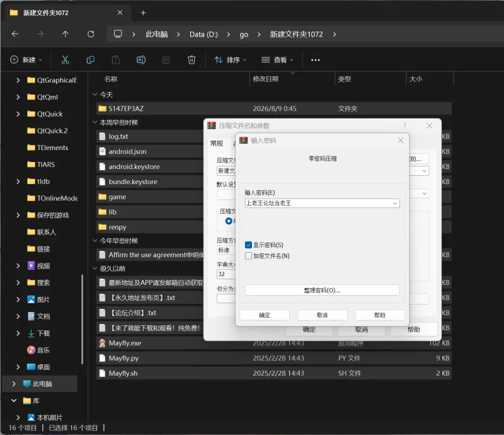Click the 新建文件夹1072 breadcrumb segment
The image size is (504, 435).
pos(296,34)
